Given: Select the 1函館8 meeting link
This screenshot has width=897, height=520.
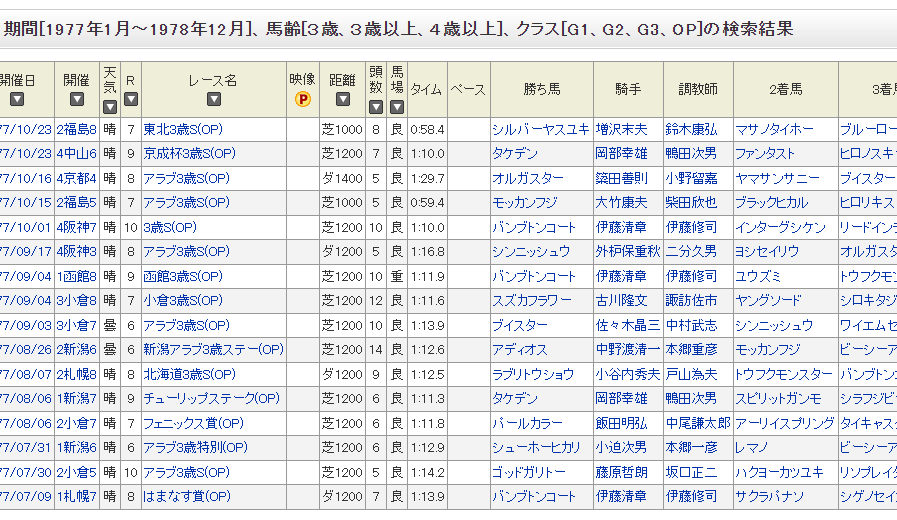Looking at the screenshot, I should (77, 277).
